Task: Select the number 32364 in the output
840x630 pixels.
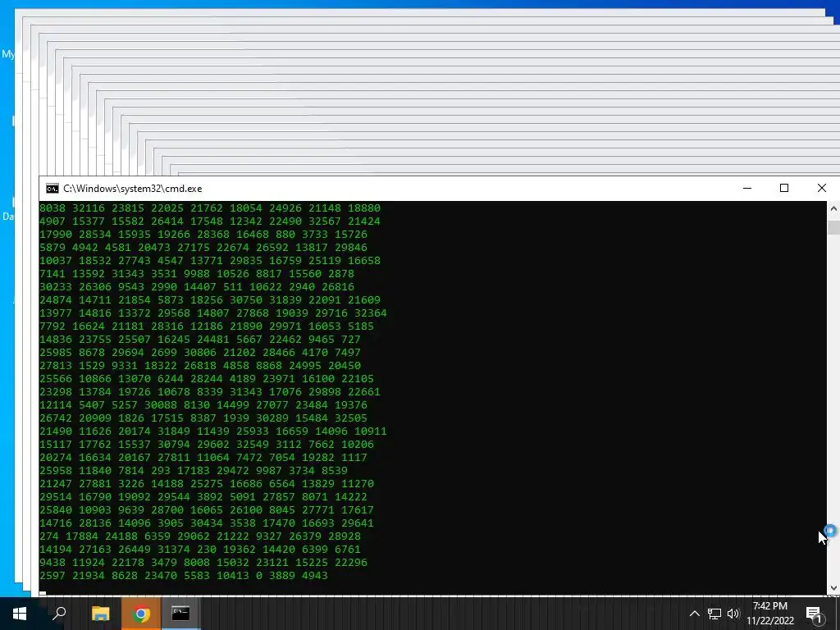Action: (370, 313)
